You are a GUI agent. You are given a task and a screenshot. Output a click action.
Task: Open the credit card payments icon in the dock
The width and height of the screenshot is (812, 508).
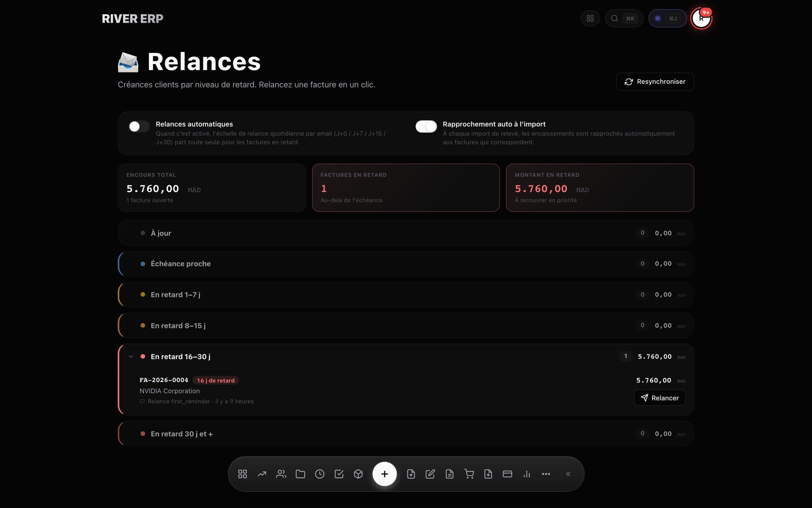click(x=507, y=474)
